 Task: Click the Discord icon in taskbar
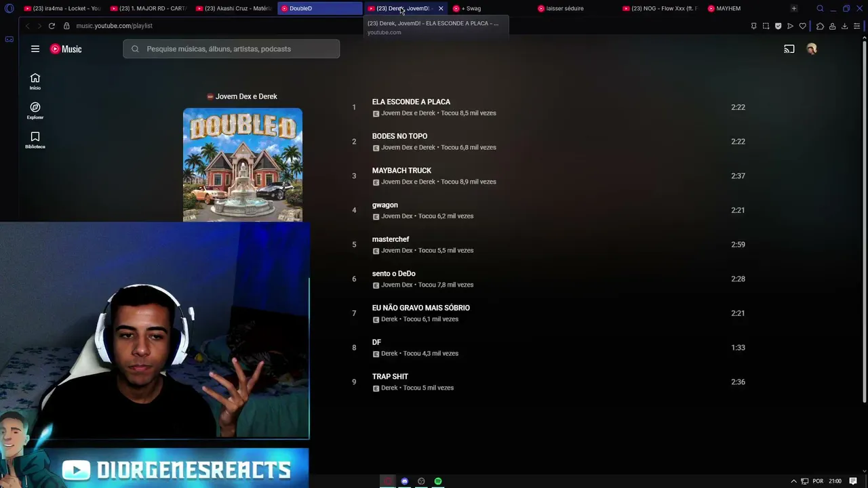coord(405,481)
